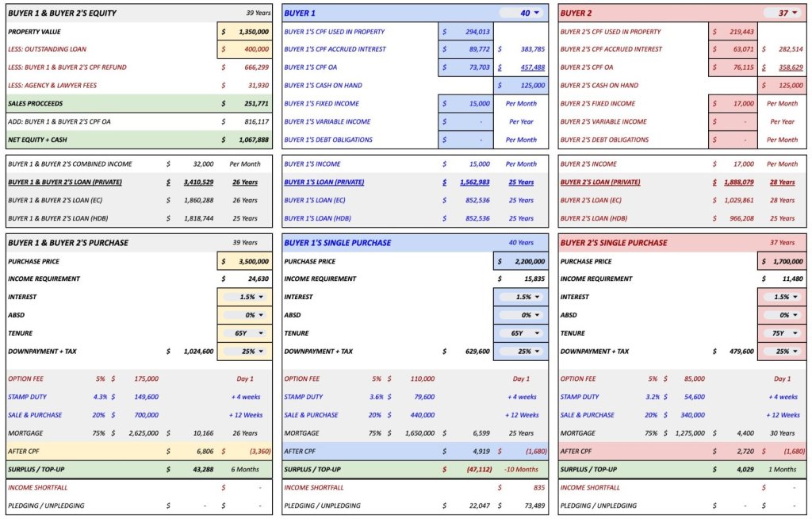Click Buyer 2 surplus value 4,029
Image resolution: width=812 pixels, height=519 pixels.
pos(745,470)
